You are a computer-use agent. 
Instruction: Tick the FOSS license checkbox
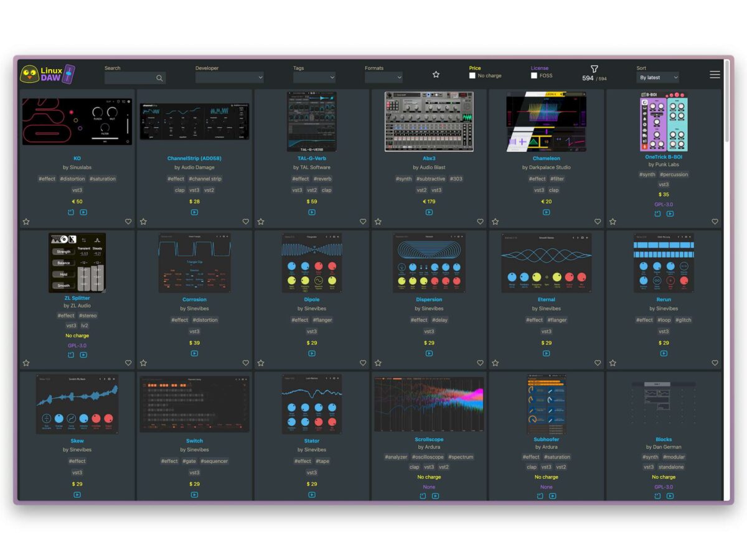pyautogui.click(x=534, y=76)
